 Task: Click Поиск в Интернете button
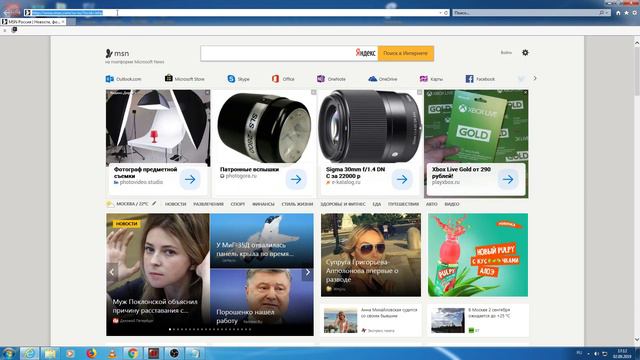pos(406,53)
